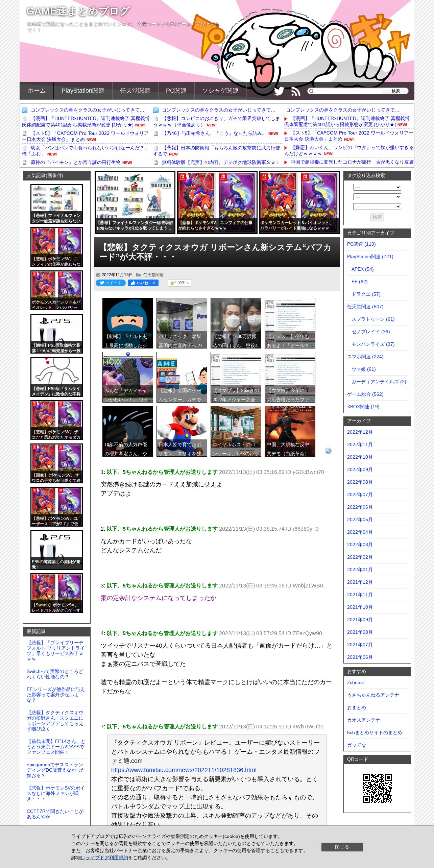Open the second tag filter dropdown
This screenshot has height=868, width=434.
click(x=377, y=197)
